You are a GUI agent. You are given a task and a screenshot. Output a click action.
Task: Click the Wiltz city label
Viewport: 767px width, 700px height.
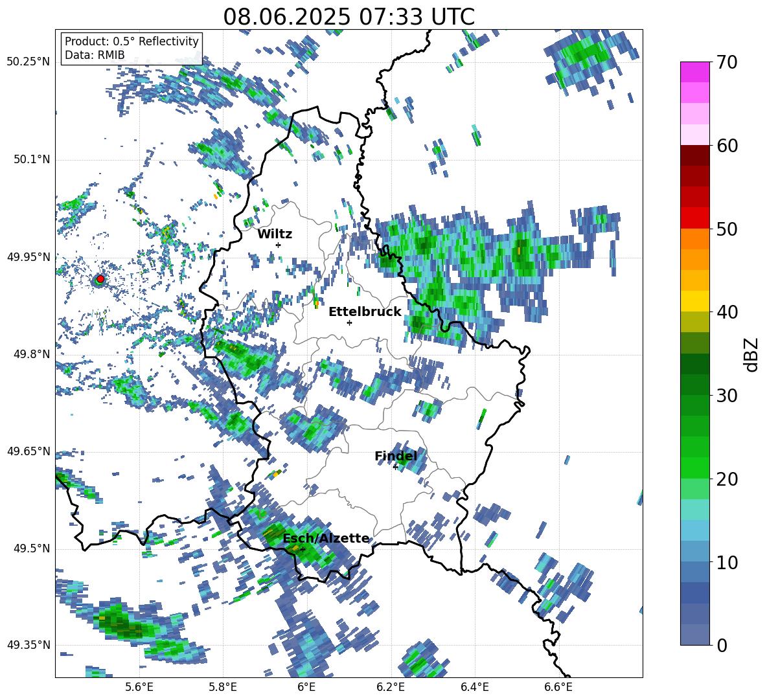[x=275, y=234]
